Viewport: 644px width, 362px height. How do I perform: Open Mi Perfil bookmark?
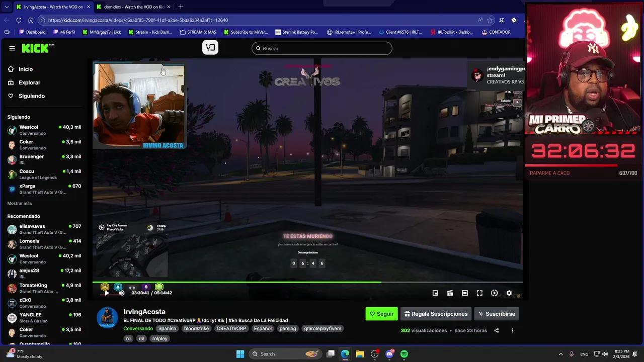(x=64, y=32)
